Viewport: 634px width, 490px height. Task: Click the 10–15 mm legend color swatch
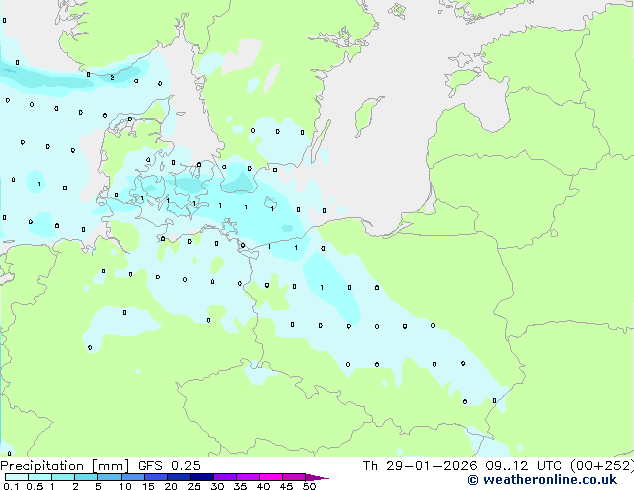(133, 477)
